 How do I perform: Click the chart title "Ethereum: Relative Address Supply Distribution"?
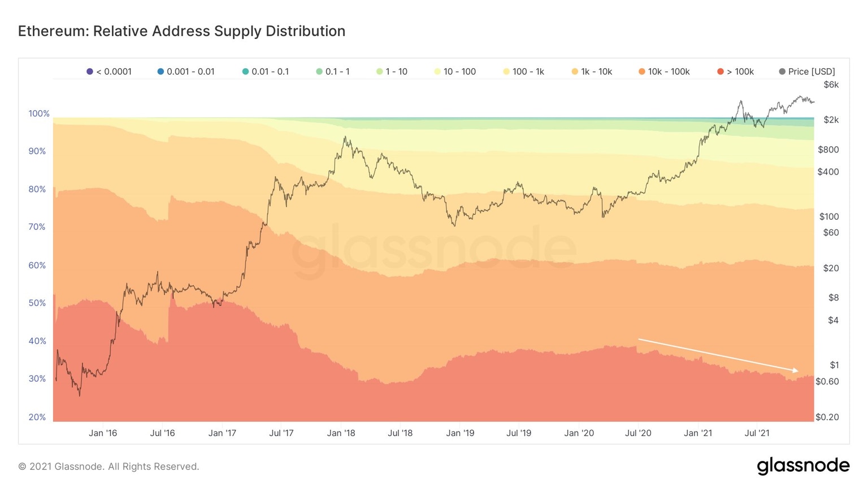(x=181, y=31)
